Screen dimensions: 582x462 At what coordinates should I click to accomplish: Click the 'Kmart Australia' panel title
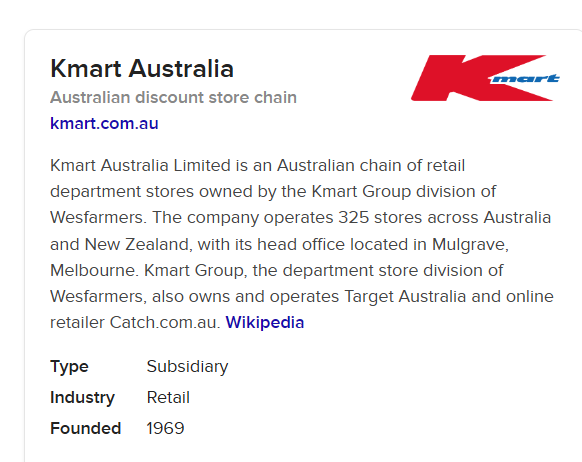[142, 69]
